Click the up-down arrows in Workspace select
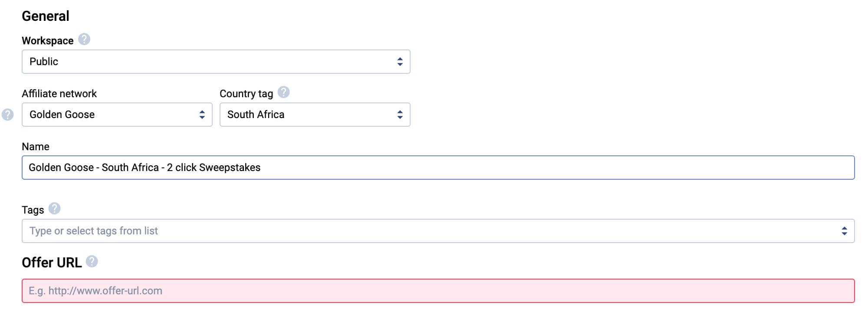The height and width of the screenshot is (316, 868). 400,62
